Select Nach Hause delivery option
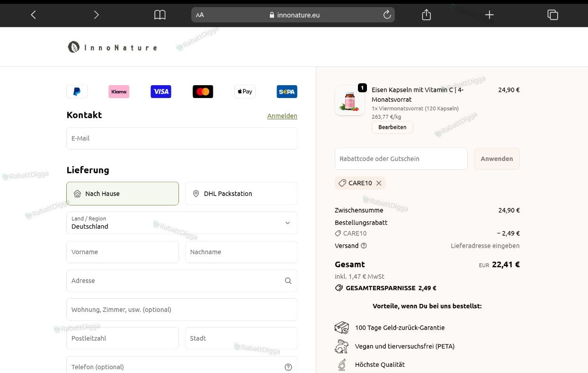This screenshot has height=373, width=588. pyautogui.click(x=123, y=194)
